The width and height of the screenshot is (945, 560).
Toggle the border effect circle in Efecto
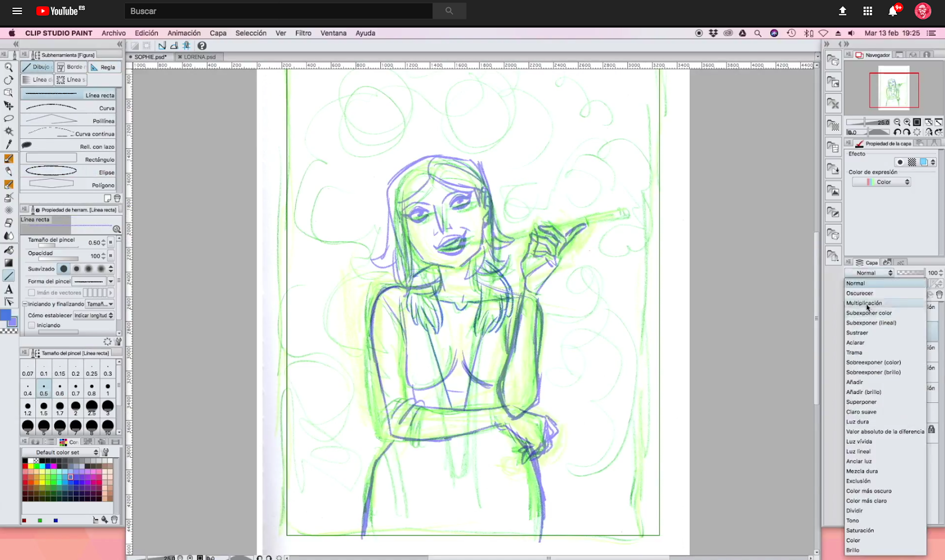click(900, 162)
